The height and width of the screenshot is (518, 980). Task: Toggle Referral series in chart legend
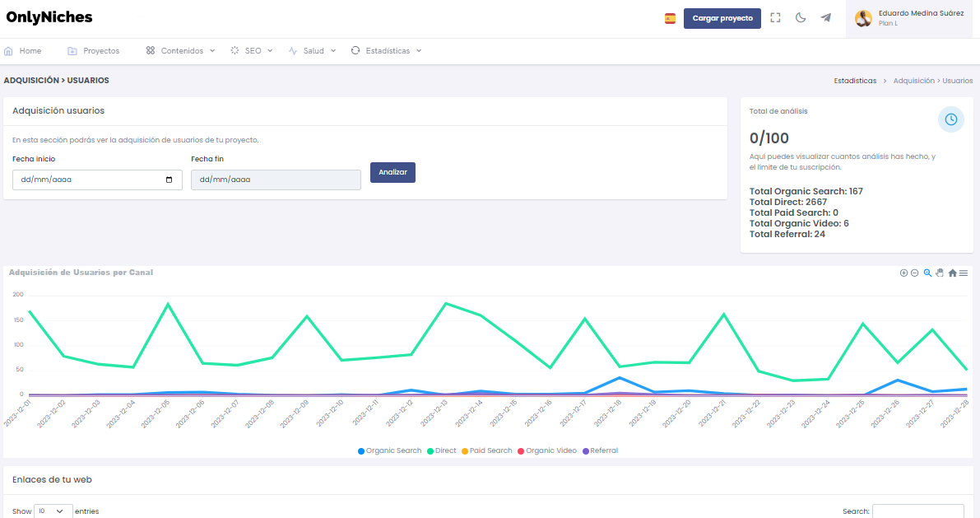(x=603, y=450)
